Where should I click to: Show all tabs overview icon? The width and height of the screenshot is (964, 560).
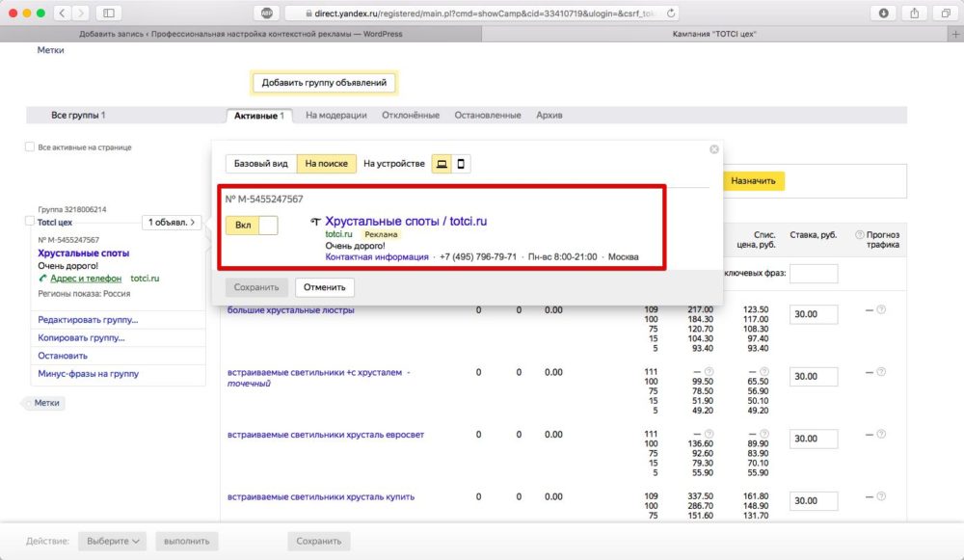946,13
